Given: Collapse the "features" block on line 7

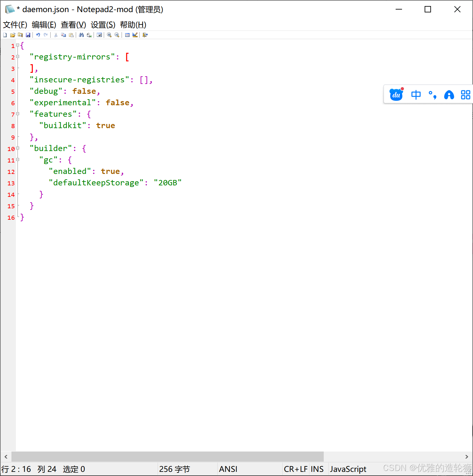Looking at the screenshot, I should pyautogui.click(x=18, y=114).
